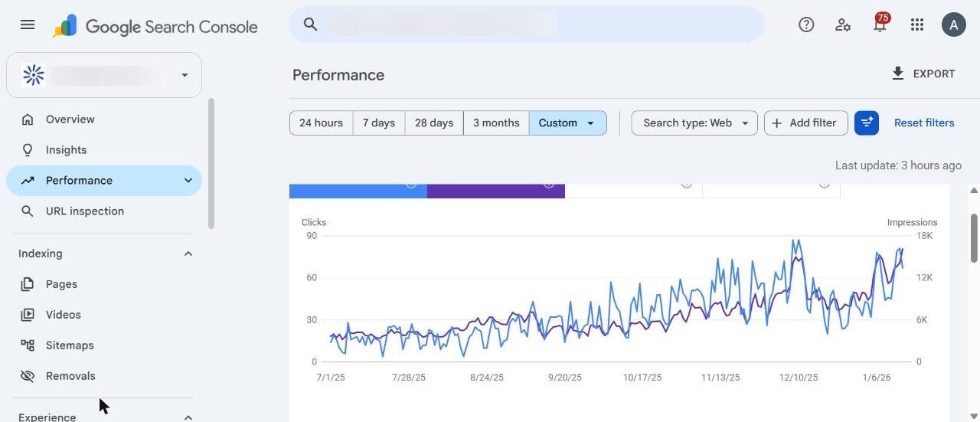Click the Removals crossed-eye icon
The height and width of the screenshot is (422, 980).
pyautogui.click(x=28, y=376)
